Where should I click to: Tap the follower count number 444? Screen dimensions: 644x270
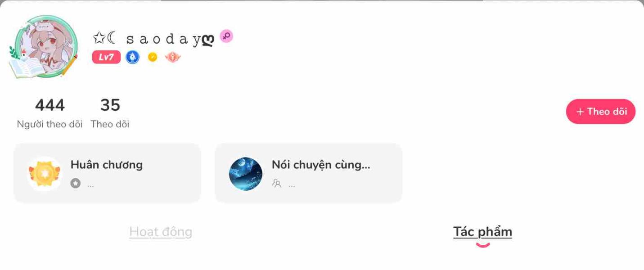50,105
